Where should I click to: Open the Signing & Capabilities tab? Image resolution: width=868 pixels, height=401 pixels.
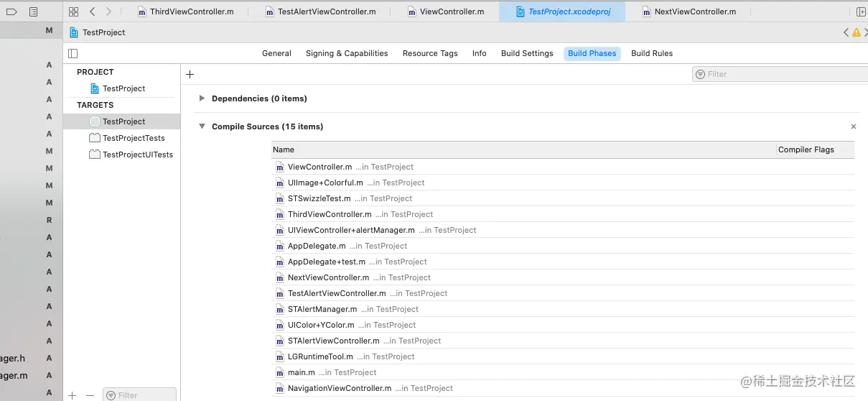(x=346, y=53)
